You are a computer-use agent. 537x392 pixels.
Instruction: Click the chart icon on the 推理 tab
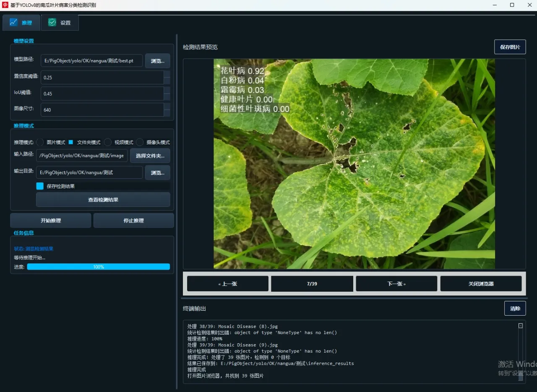14,22
